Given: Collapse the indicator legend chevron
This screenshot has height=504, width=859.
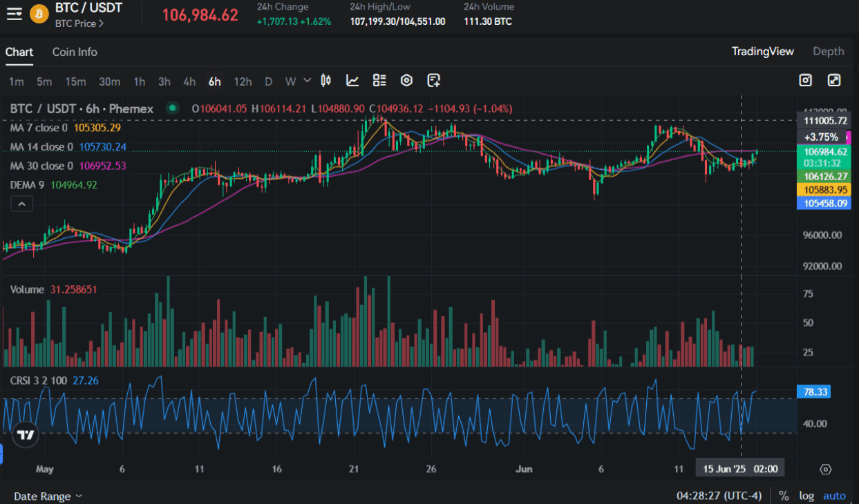Looking at the screenshot, I should click(21, 204).
